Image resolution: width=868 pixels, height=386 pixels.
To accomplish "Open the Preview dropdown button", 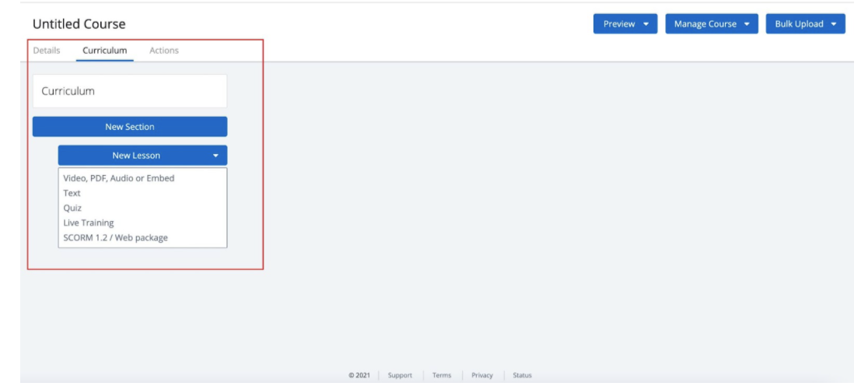I will (625, 24).
